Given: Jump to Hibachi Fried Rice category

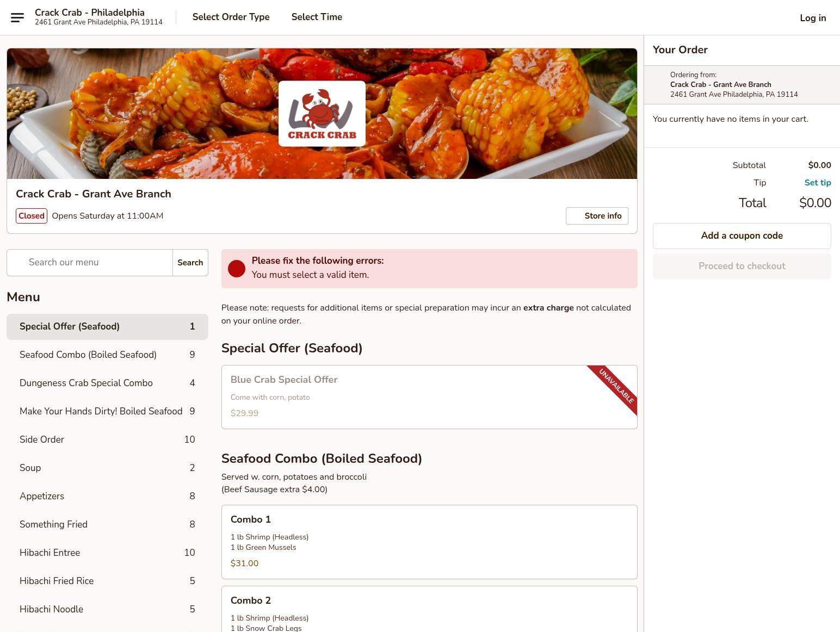Looking at the screenshot, I should click(107, 581).
